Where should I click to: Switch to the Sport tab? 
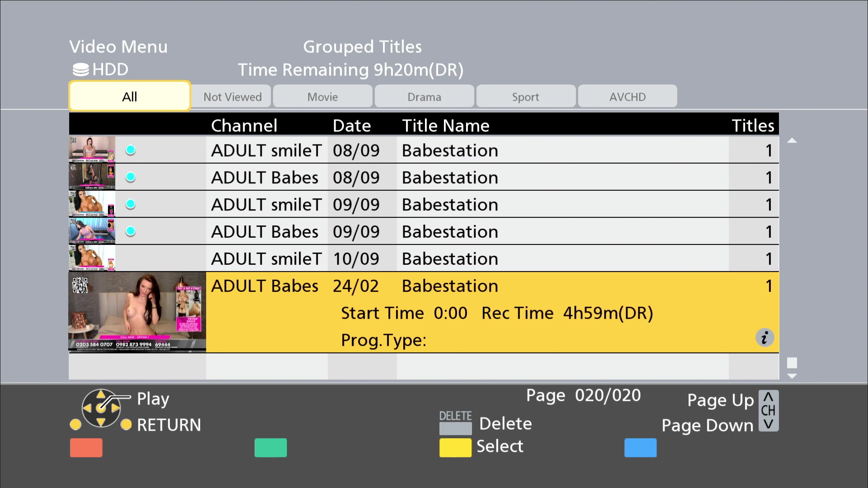(526, 96)
